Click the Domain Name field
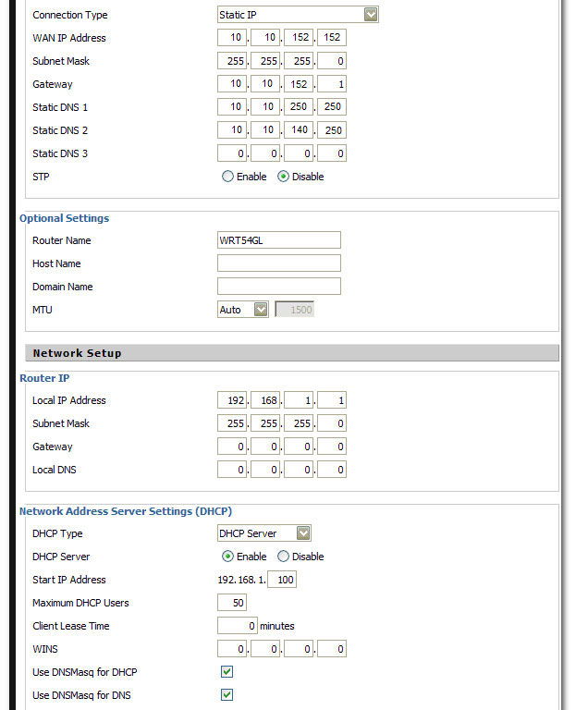The height and width of the screenshot is (710, 588). [279, 287]
